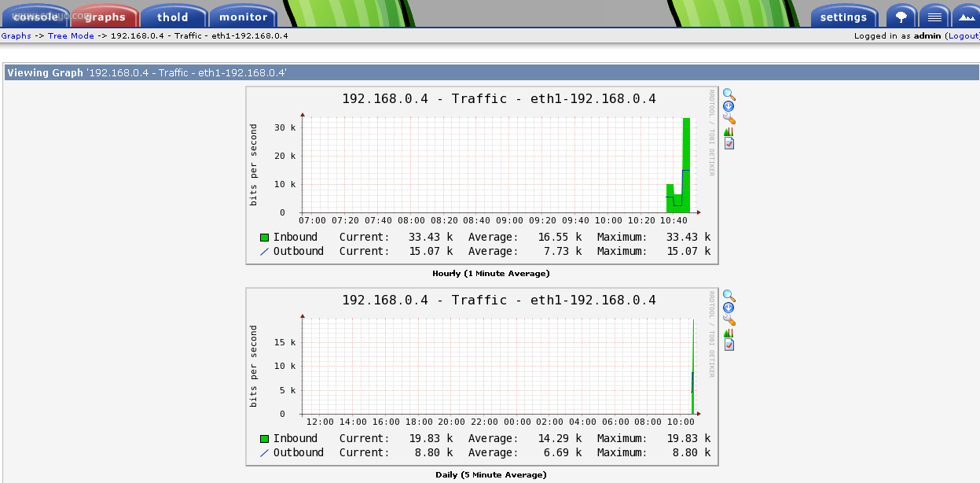The image size is (980, 483).
Task: Open wrench properties icon beside the Daily graph
Action: click(x=729, y=320)
